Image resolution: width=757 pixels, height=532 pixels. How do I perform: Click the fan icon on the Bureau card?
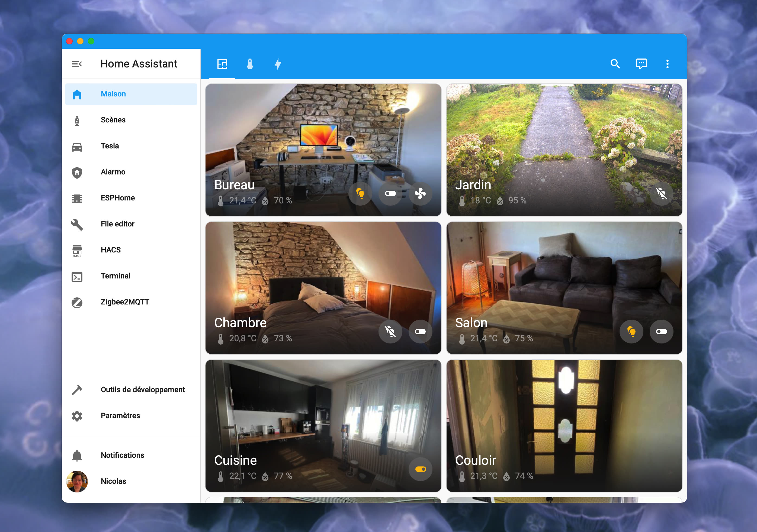point(420,194)
